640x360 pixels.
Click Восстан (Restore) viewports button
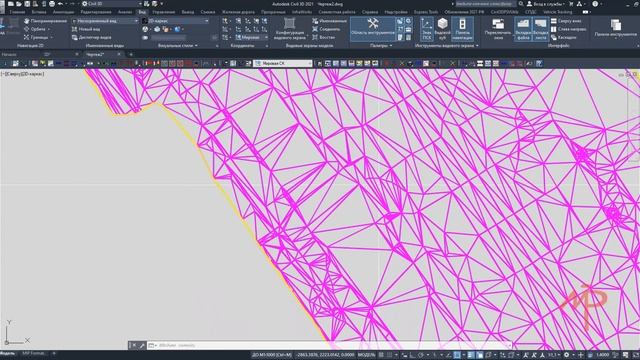[x=324, y=37]
